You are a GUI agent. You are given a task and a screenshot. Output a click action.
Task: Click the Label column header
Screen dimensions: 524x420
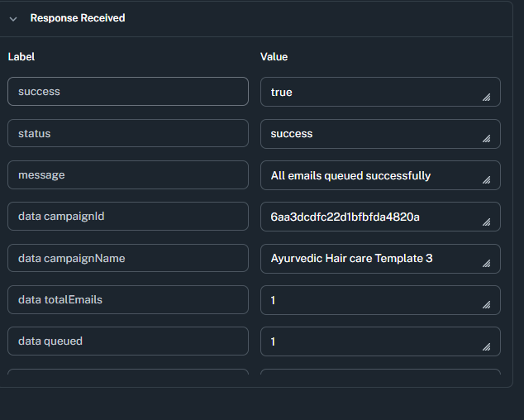(21, 57)
